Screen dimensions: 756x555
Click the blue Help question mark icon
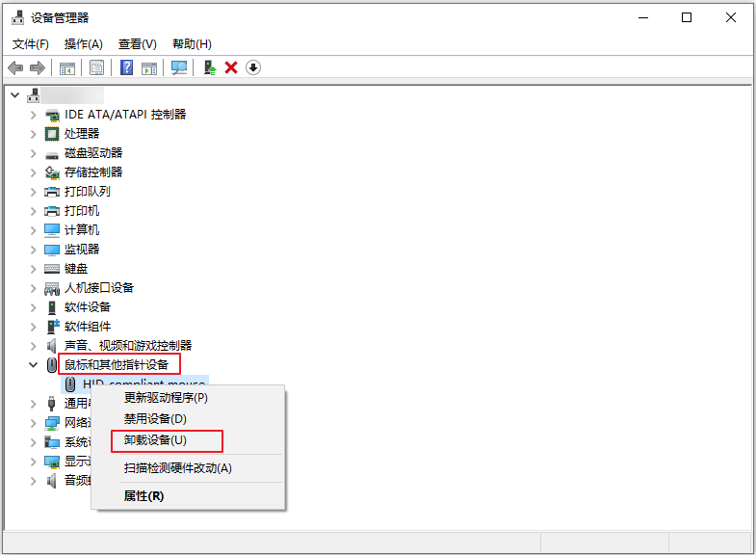pos(126,67)
